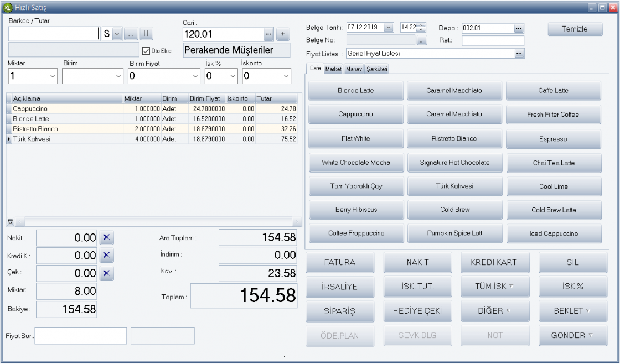Open Fiyat Listesi lookup ellipsis button
Screen dimensions: 620x364
pyautogui.click(x=519, y=53)
